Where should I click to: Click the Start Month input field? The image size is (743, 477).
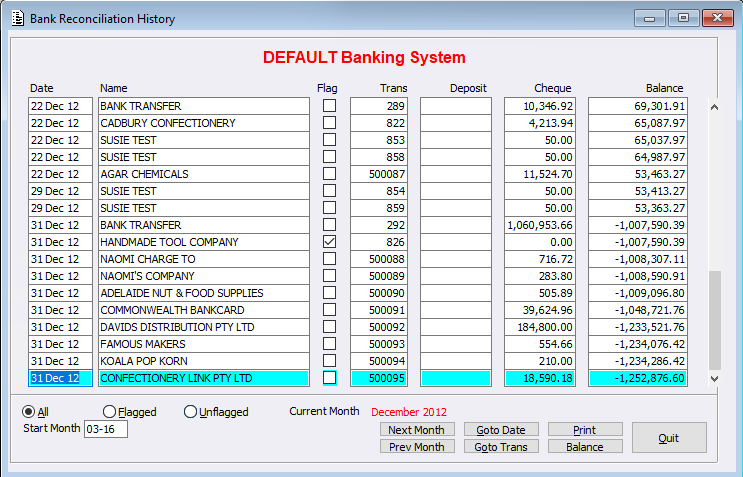coord(105,430)
